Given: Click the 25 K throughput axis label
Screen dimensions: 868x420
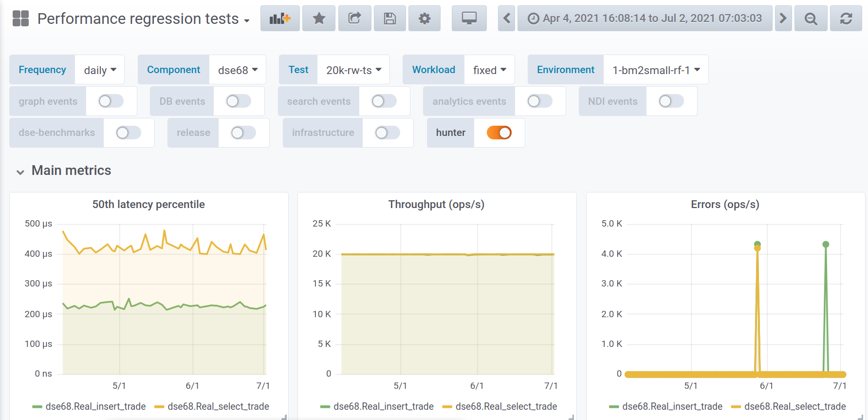Looking at the screenshot, I should pyautogui.click(x=322, y=224).
